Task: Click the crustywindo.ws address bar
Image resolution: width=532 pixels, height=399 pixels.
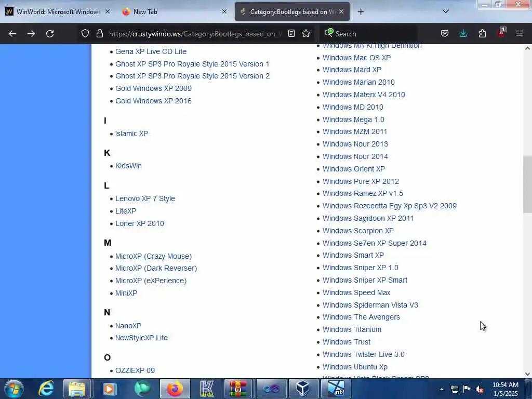Action: click(195, 34)
